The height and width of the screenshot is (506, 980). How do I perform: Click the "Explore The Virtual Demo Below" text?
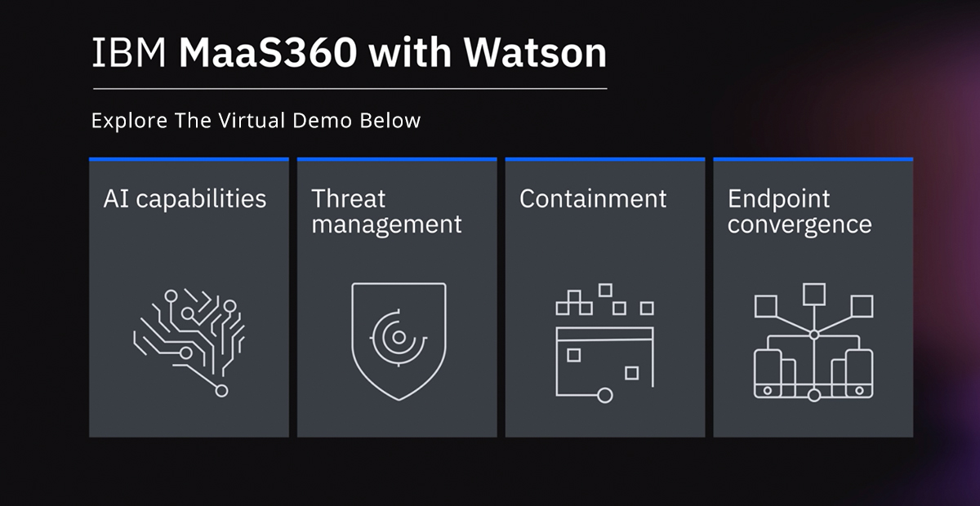(256, 121)
